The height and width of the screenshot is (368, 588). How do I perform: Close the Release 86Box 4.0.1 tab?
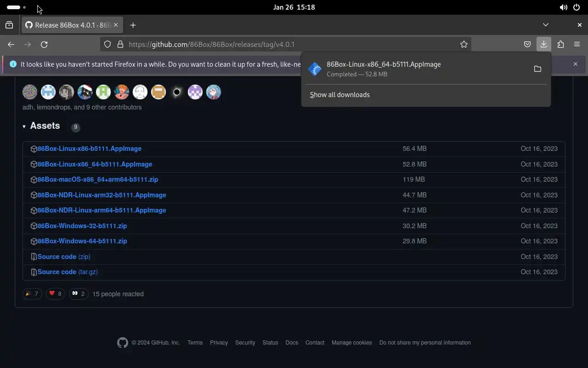[x=116, y=25]
